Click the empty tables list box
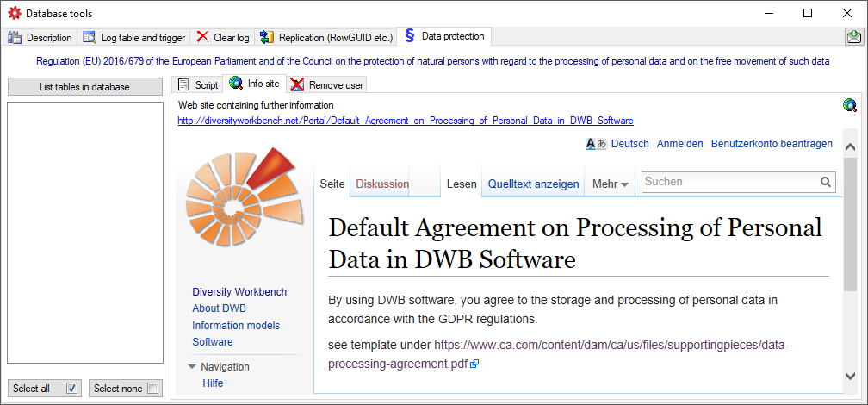The image size is (868, 405). pos(84,232)
